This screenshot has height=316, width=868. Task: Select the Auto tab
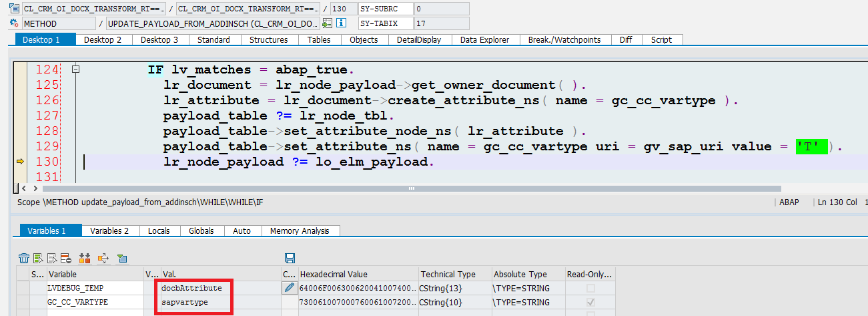242,230
